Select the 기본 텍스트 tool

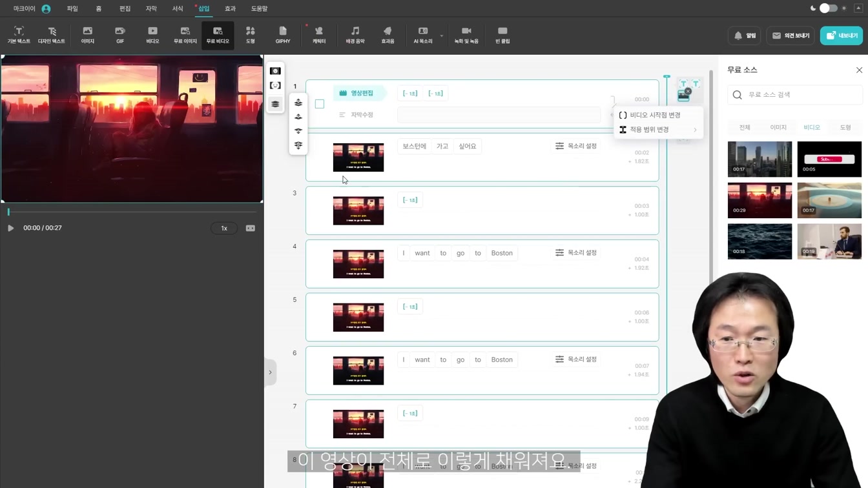(19, 35)
